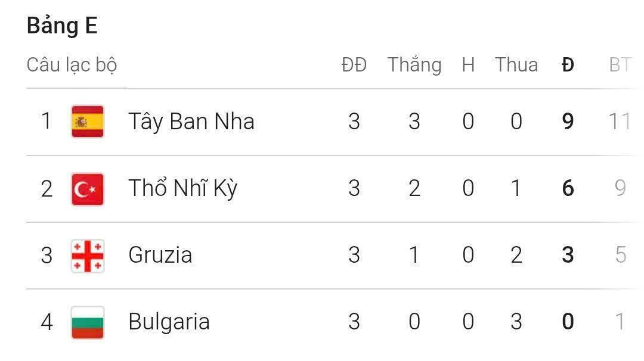Open the Tây Ban Nha team link
This screenshot has width=644, height=361.
(x=191, y=122)
